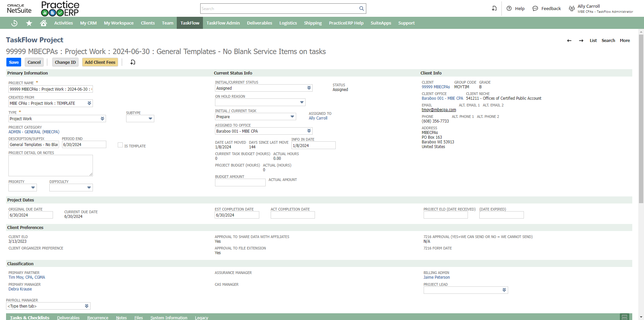Expand the Assigned To Office dropdown

point(309,131)
